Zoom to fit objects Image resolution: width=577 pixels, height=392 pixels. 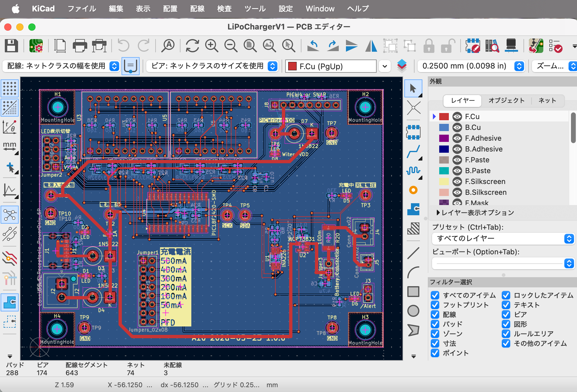(x=270, y=46)
